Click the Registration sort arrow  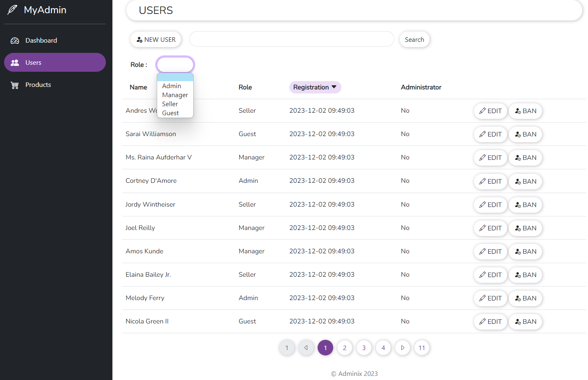point(334,87)
